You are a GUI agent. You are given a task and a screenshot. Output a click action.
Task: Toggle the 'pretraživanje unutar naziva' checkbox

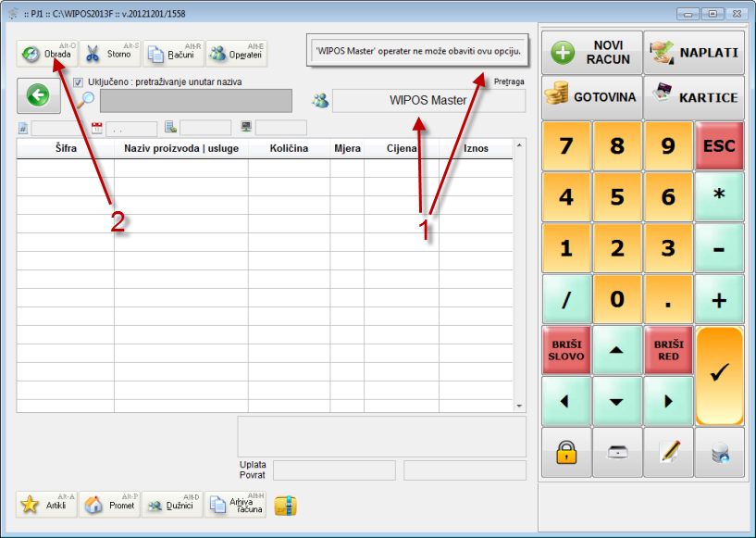pyautogui.click(x=78, y=81)
